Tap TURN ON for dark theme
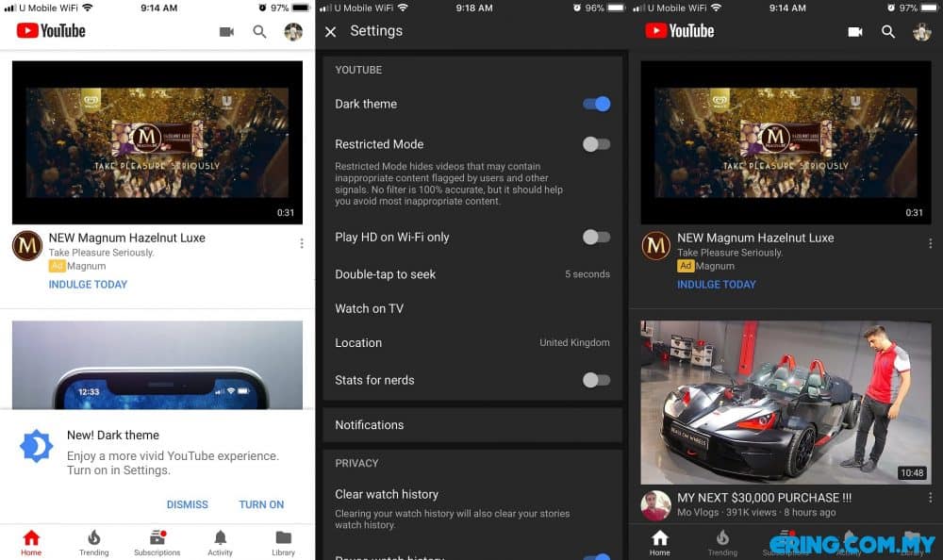 [261, 504]
